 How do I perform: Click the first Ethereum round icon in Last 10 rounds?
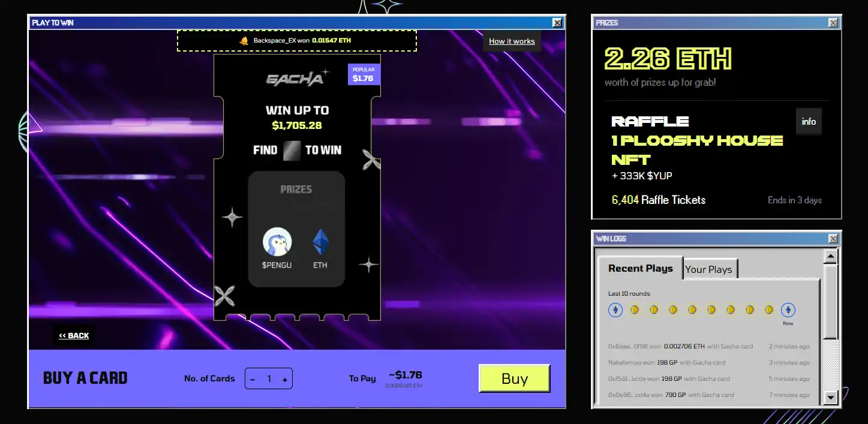[615, 310]
